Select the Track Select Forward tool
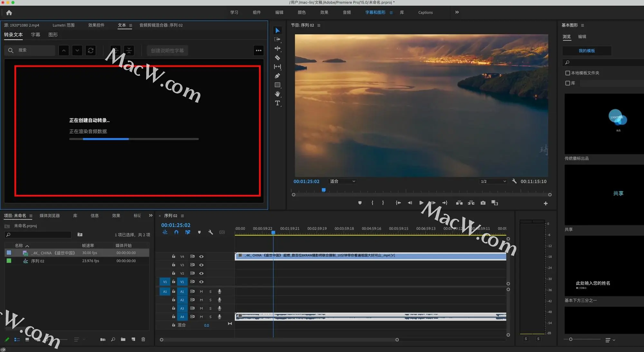This screenshot has width=644, height=352. (x=277, y=39)
